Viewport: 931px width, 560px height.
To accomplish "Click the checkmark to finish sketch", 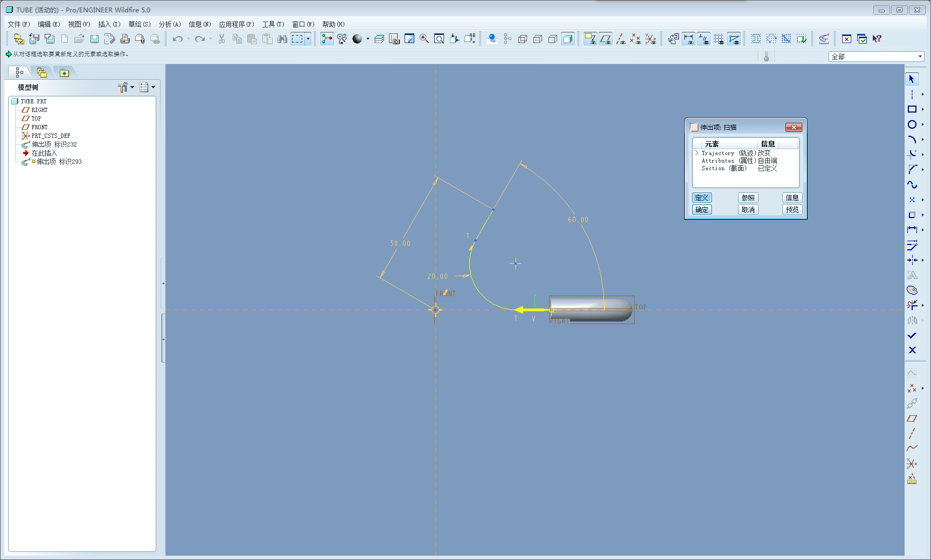I will tap(912, 335).
